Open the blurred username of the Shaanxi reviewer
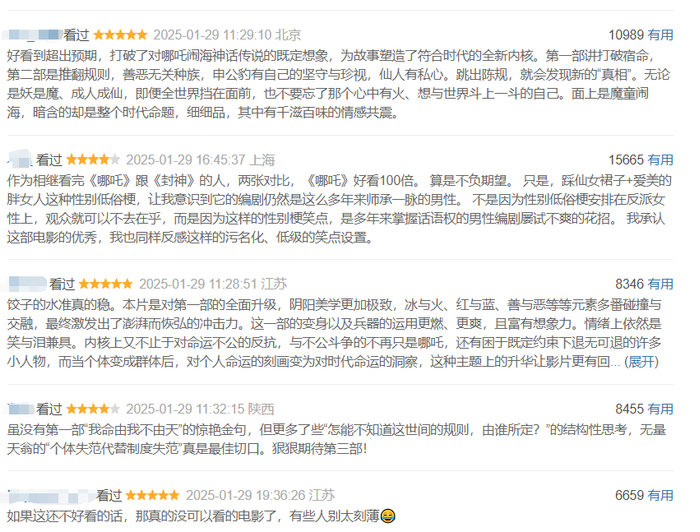700x532 pixels. click(x=21, y=409)
